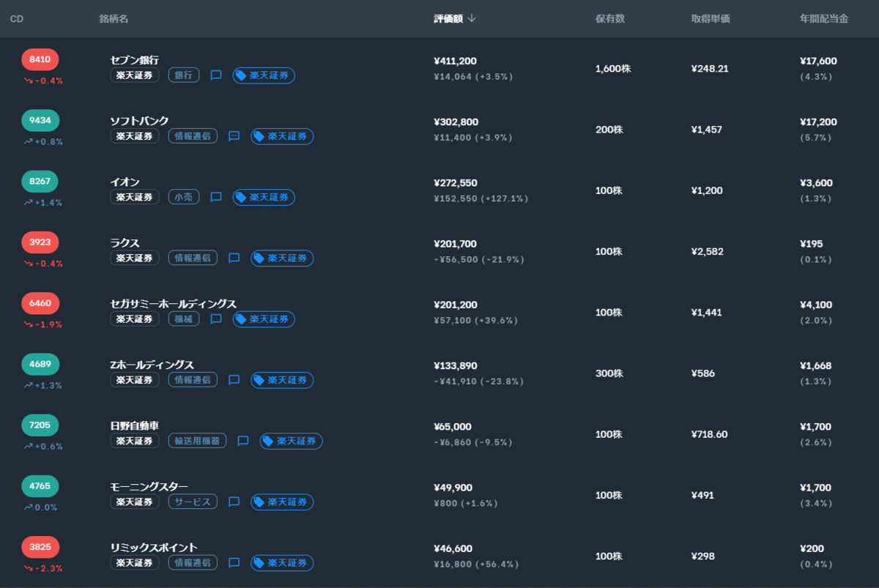
Task: Click the -¥56,500 (-21.9%) loss figure
Action: pyautogui.click(x=479, y=259)
